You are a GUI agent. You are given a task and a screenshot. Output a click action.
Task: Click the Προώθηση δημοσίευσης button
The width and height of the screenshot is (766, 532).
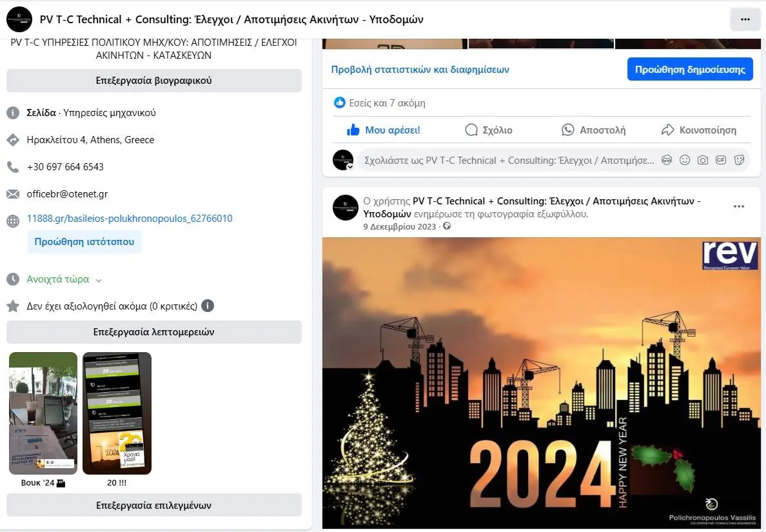pyautogui.click(x=690, y=70)
